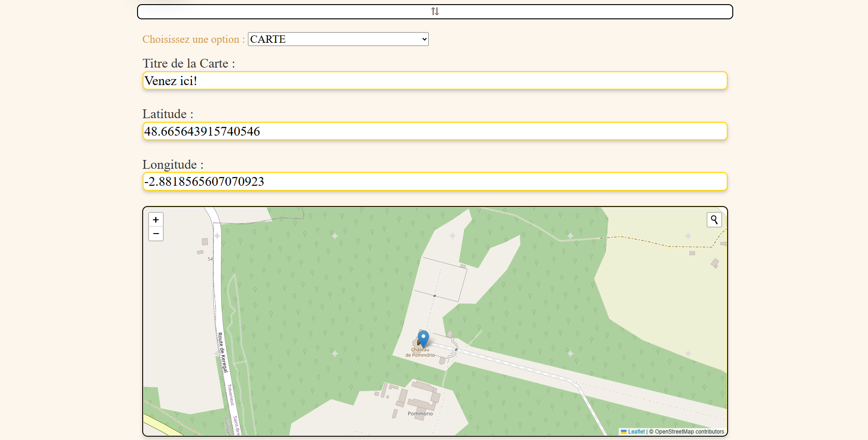This screenshot has width=868, height=440.
Task: Click the 'Choisissez une option :' label
Action: click(194, 39)
